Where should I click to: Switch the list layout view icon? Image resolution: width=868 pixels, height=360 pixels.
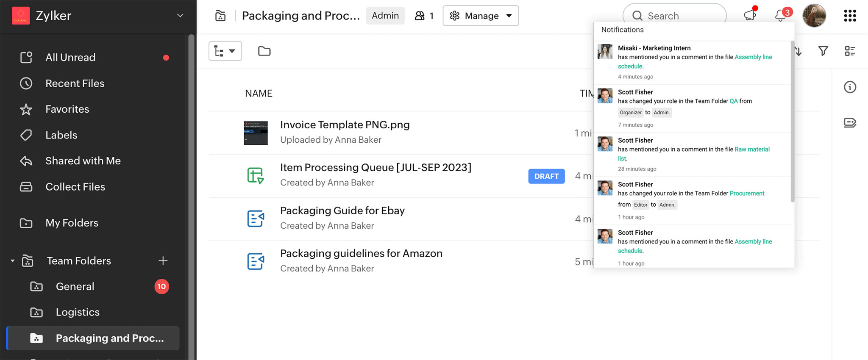tap(850, 51)
